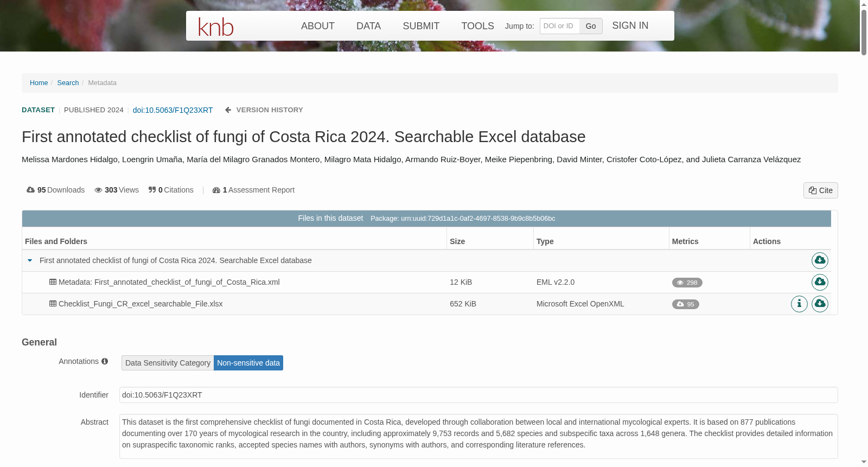The height and width of the screenshot is (467, 868).
Task: Click the 298 views metric badge
Action: click(687, 283)
